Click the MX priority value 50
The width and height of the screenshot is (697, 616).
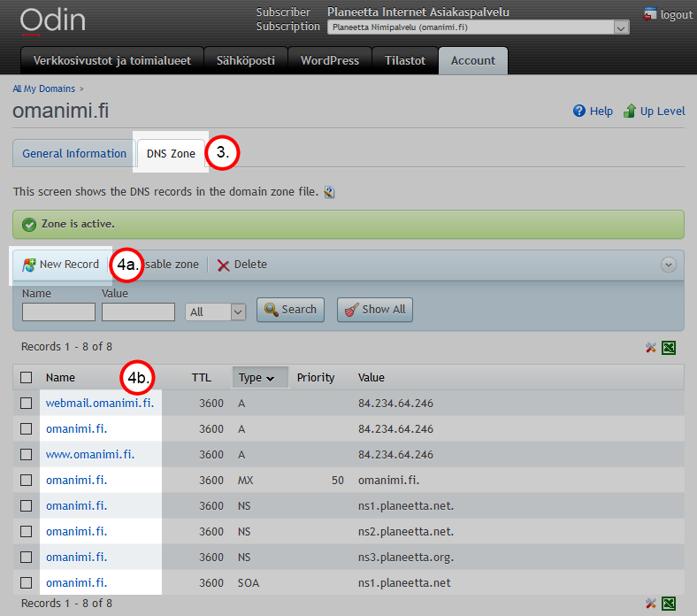[x=338, y=481]
